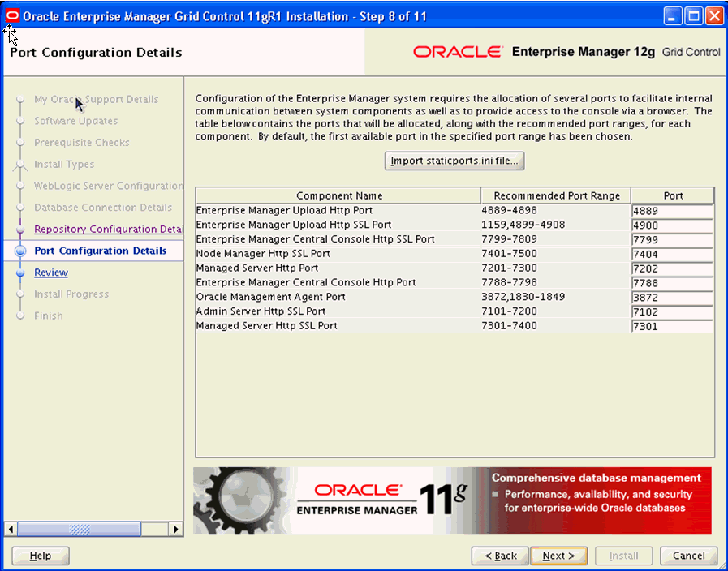Edit Managed Server Http SSL Port field 7301
The image size is (728, 571).
[672, 326]
